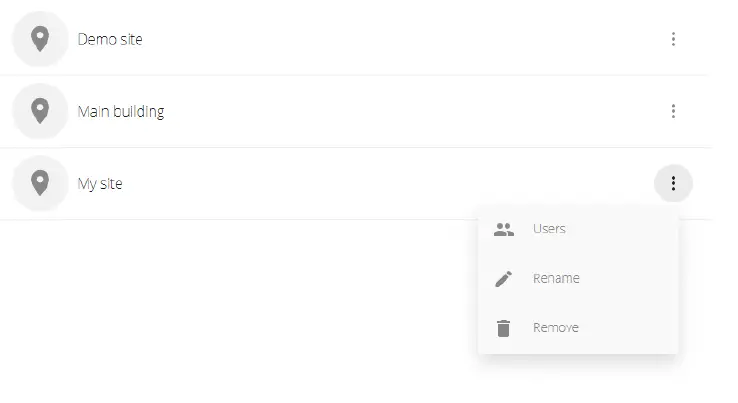Open the Demo site three-dot options menu

click(673, 39)
